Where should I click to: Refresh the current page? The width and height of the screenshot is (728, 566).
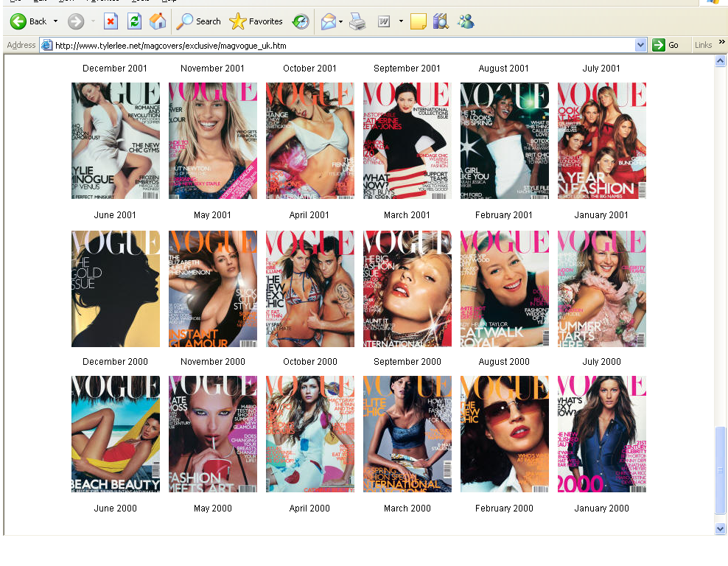click(134, 21)
